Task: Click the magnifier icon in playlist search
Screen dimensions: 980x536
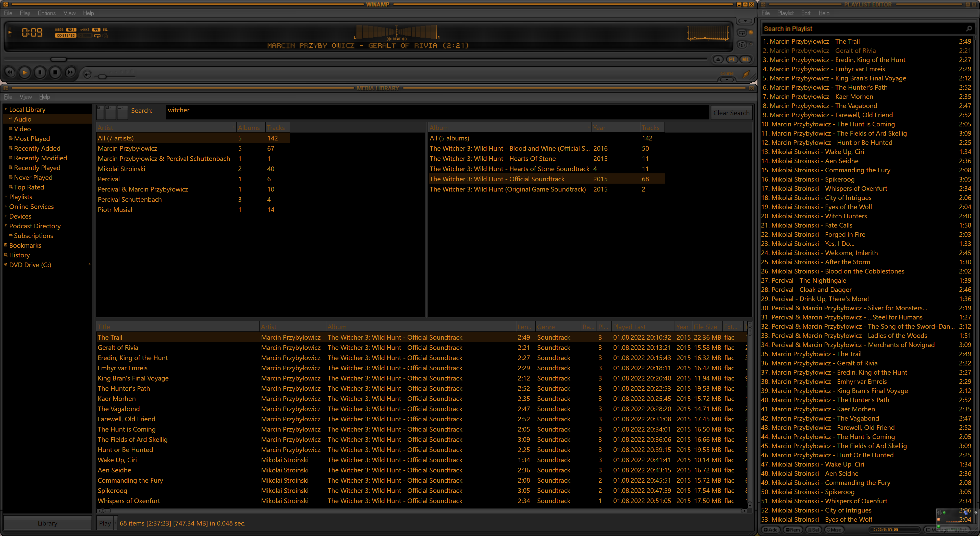Action: point(969,29)
